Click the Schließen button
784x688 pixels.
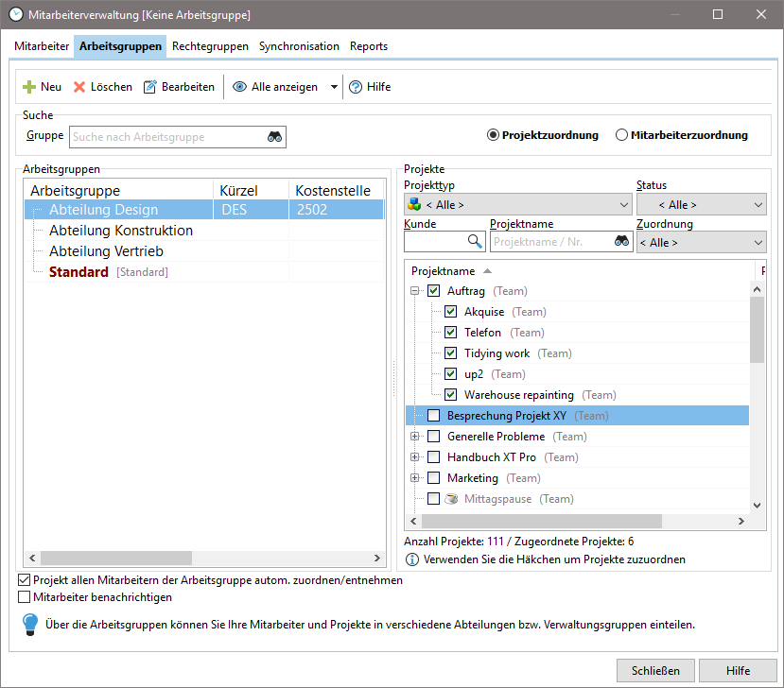click(655, 670)
